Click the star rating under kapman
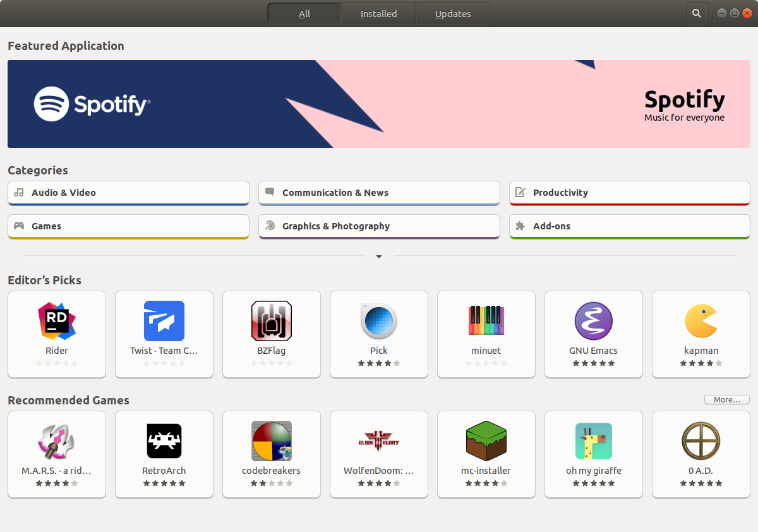 [701, 363]
